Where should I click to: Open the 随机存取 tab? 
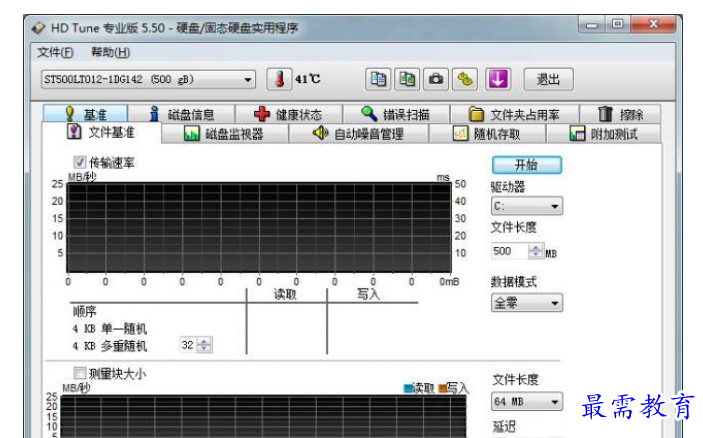coord(487,134)
